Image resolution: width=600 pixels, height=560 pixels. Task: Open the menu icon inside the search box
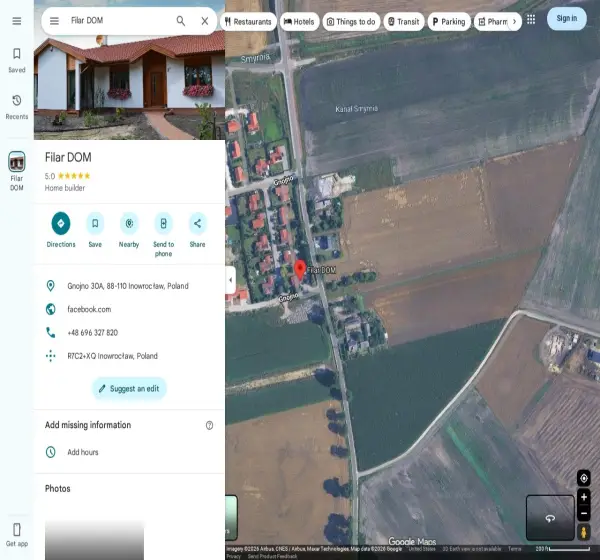click(54, 21)
